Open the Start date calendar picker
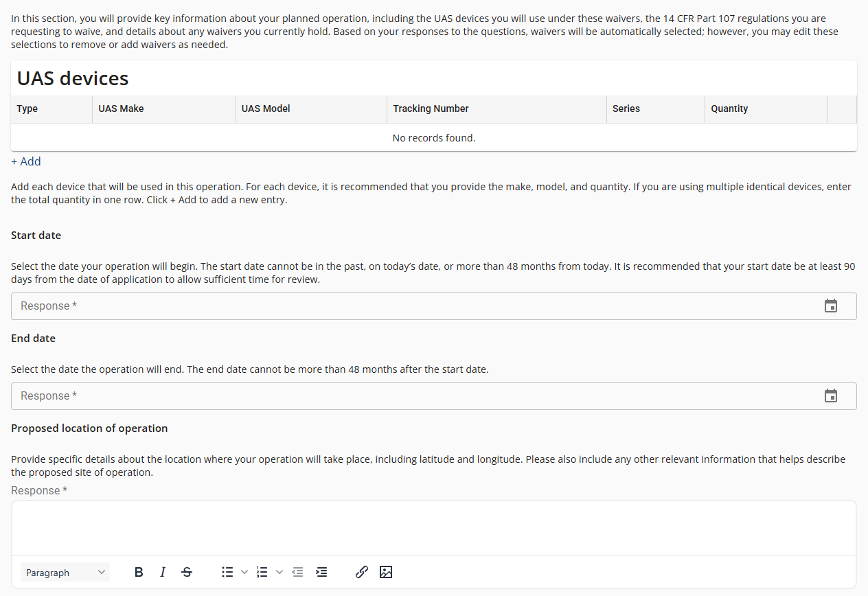Viewport: 868px width, 596px height. (x=831, y=306)
